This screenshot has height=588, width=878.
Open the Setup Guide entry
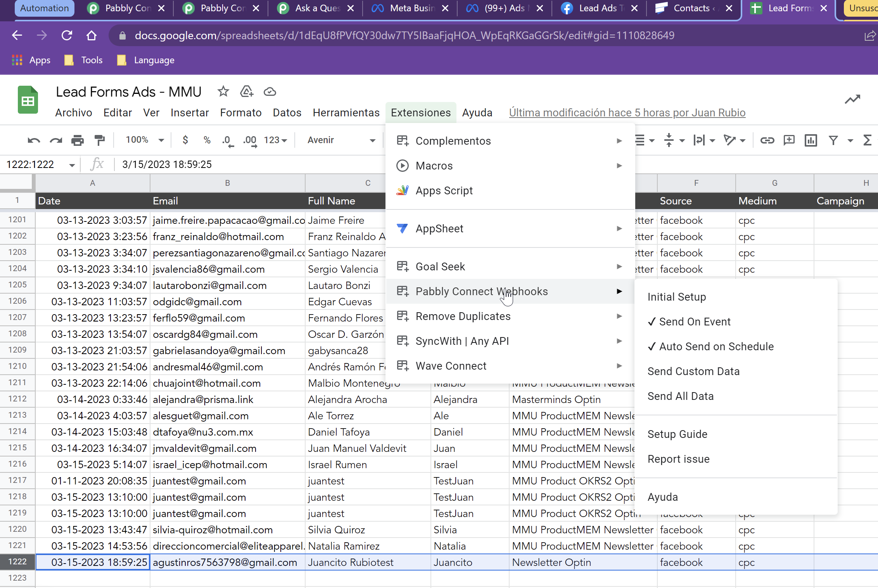[736, 434]
